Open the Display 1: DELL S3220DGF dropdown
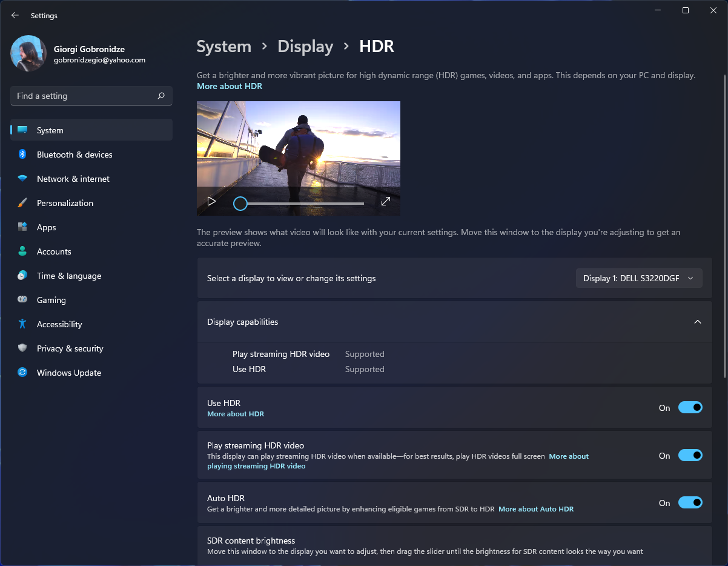Image resolution: width=728 pixels, height=566 pixels. pyautogui.click(x=638, y=278)
